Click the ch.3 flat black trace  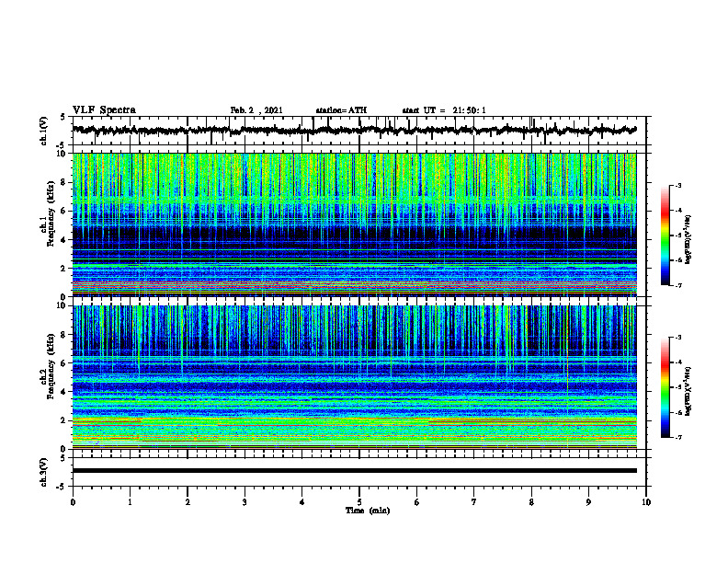pos(354,471)
